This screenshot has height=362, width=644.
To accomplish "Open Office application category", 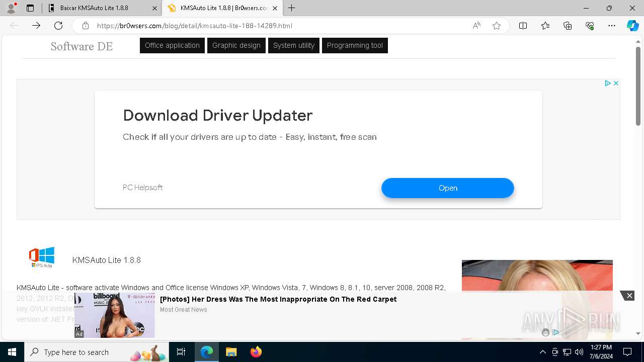I will click(x=172, y=45).
